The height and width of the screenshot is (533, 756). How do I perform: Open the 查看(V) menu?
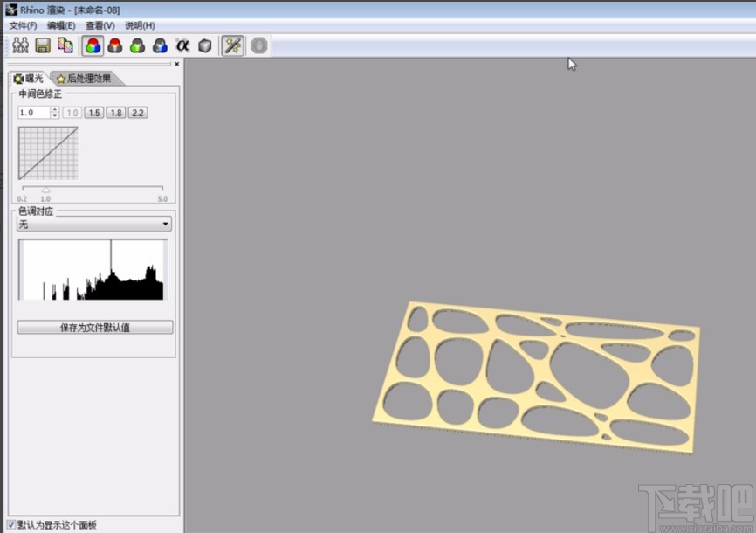100,25
